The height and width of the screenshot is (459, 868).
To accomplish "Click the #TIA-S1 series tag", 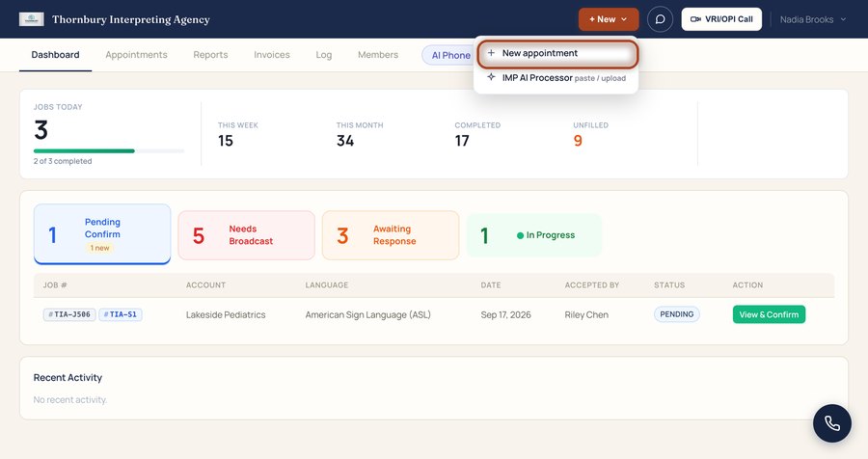I will coord(121,314).
